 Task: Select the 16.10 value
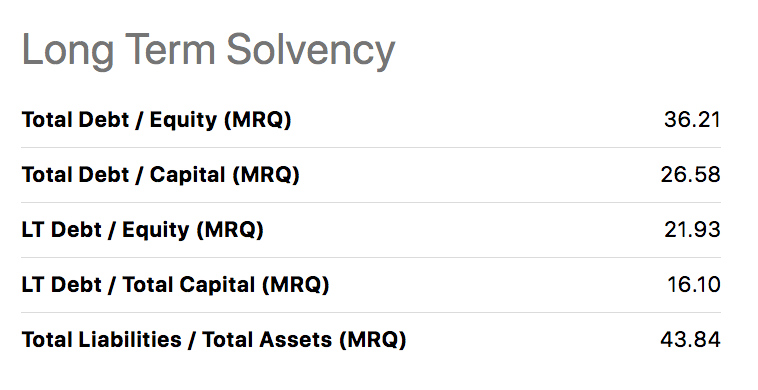pyautogui.click(x=694, y=285)
